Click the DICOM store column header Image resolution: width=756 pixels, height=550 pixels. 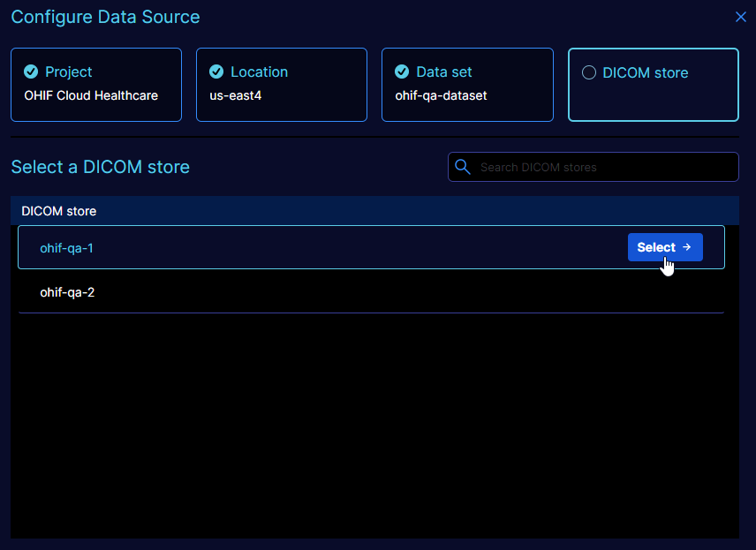pos(58,211)
